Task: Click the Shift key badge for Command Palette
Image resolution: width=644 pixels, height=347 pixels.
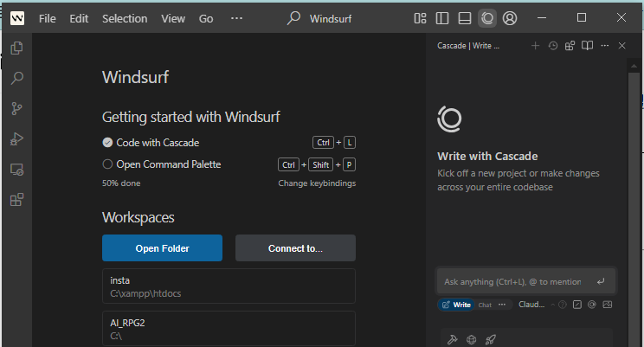Action: point(320,164)
